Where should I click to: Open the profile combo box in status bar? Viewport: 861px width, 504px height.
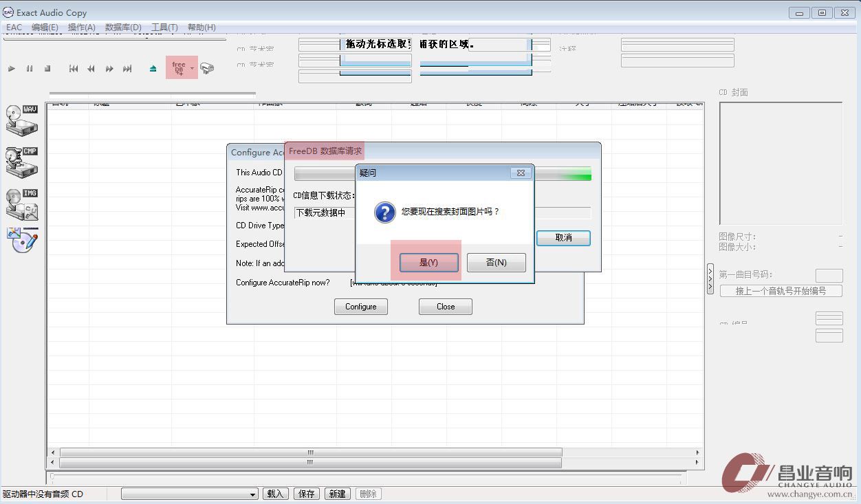click(x=190, y=494)
